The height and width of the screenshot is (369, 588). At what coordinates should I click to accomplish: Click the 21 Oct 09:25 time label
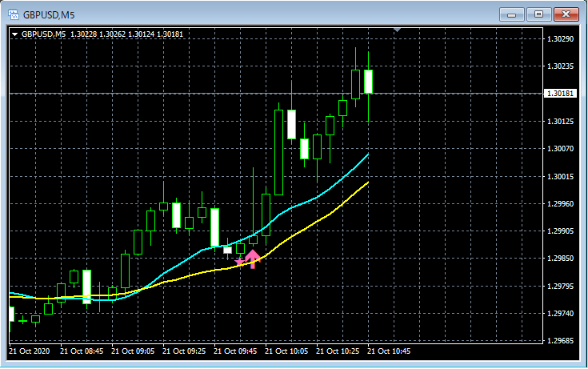[x=184, y=351]
